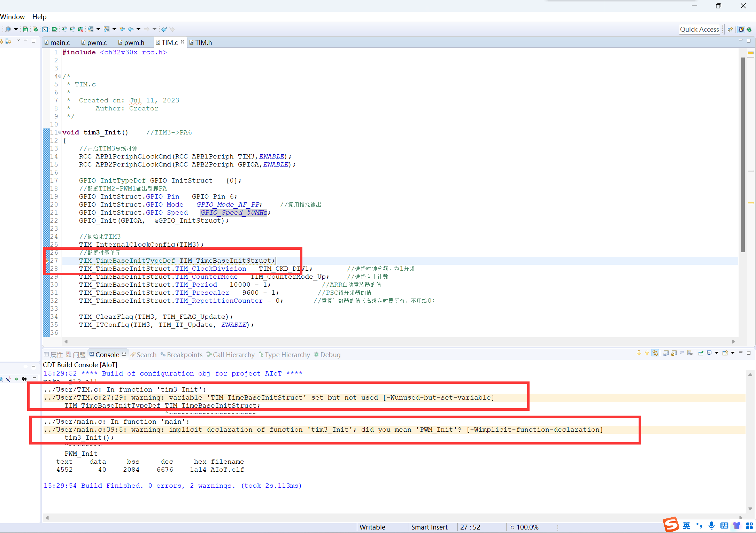Toggle punctuation mode in IME bar
The width and height of the screenshot is (756, 533).
(x=699, y=525)
